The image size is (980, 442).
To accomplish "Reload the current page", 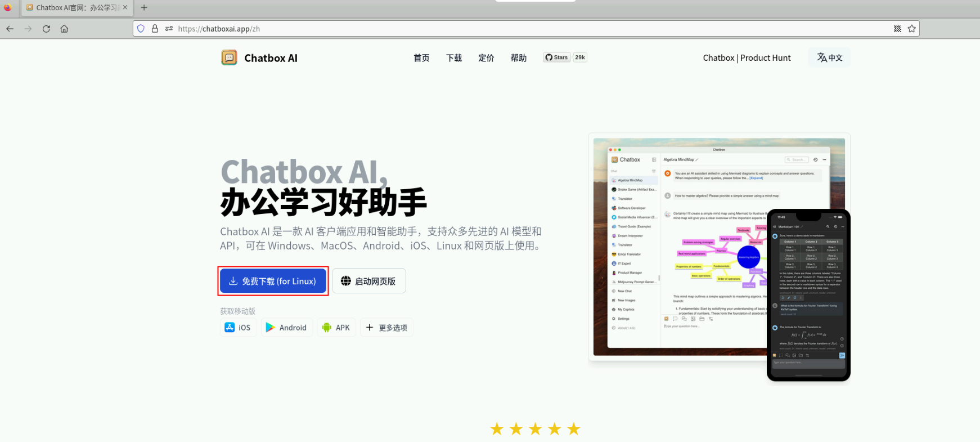I will coord(46,29).
